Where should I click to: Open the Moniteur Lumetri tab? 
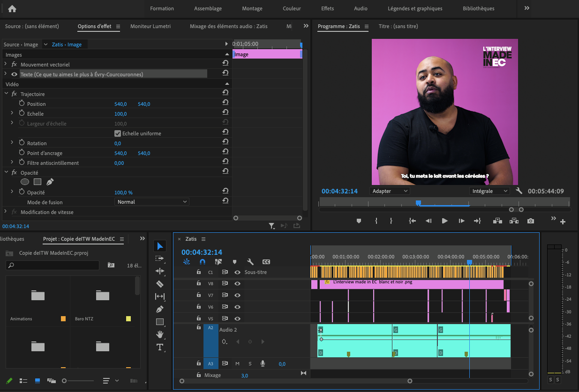[x=150, y=26]
